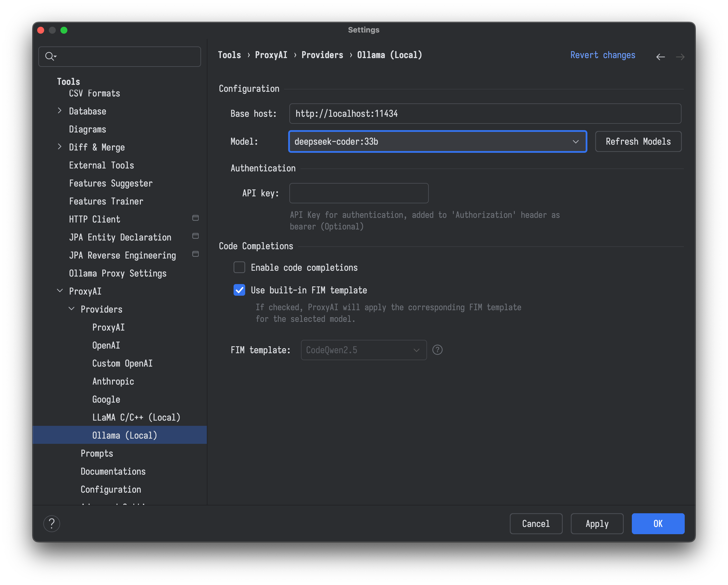Select Anthropic provider in sidebar

point(113,381)
